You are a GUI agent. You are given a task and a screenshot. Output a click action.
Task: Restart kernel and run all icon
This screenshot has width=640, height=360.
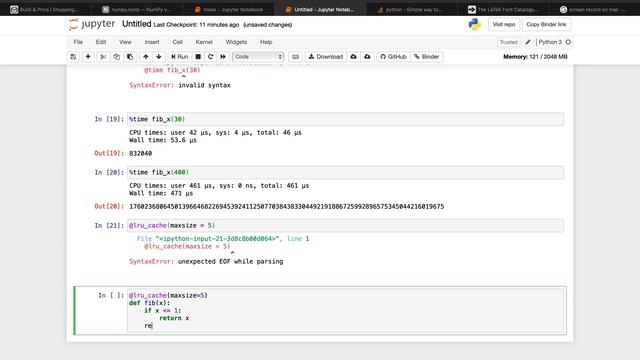(x=223, y=57)
